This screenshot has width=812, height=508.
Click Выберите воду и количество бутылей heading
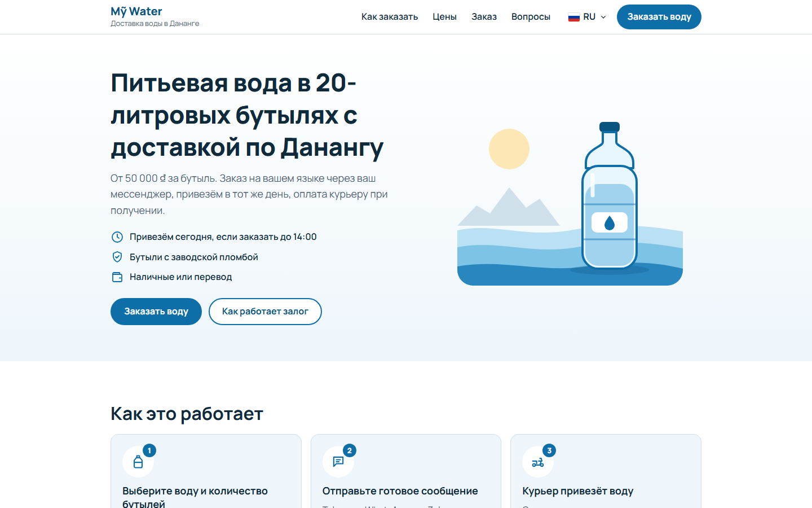(x=195, y=497)
